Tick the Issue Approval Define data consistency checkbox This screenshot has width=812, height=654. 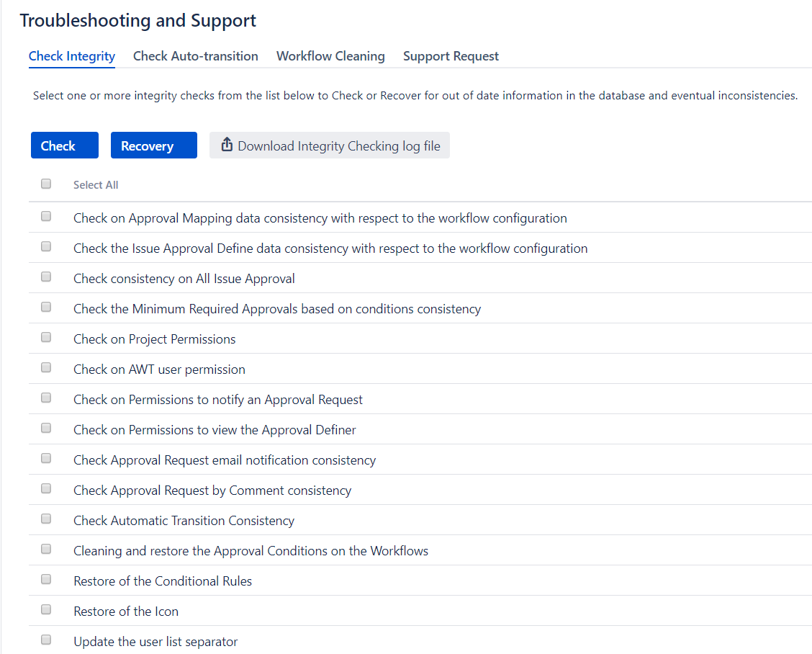(x=46, y=246)
